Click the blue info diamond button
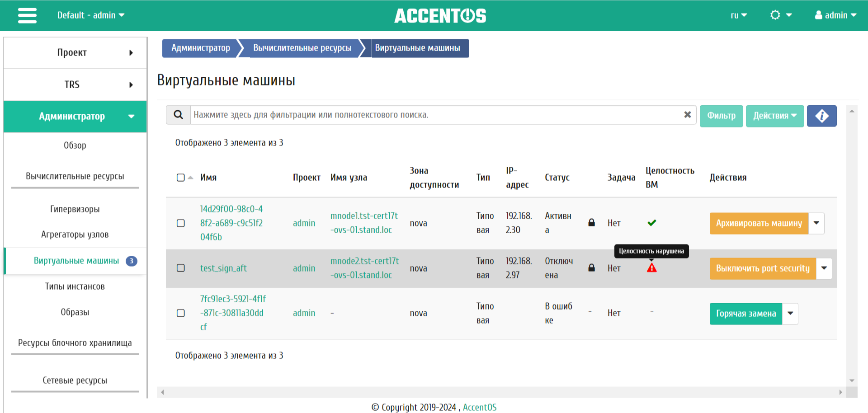Image resolution: width=868 pixels, height=413 pixels. pyautogui.click(x=821, y=116)
